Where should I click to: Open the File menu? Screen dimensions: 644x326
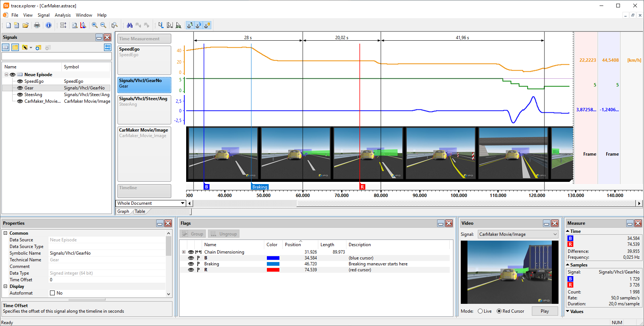15,15
